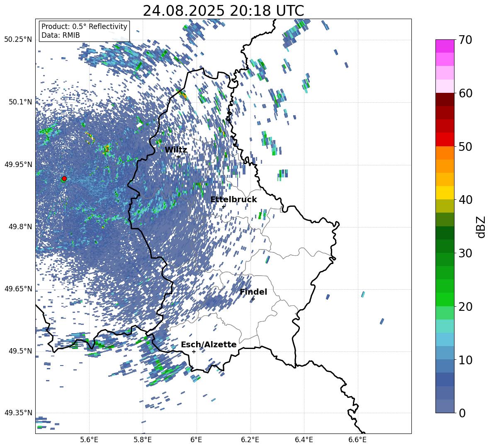Click the Ettelbruck city label
Image resolution: width=491 pixels, height=448 pixels.
[x=233, y=200]
